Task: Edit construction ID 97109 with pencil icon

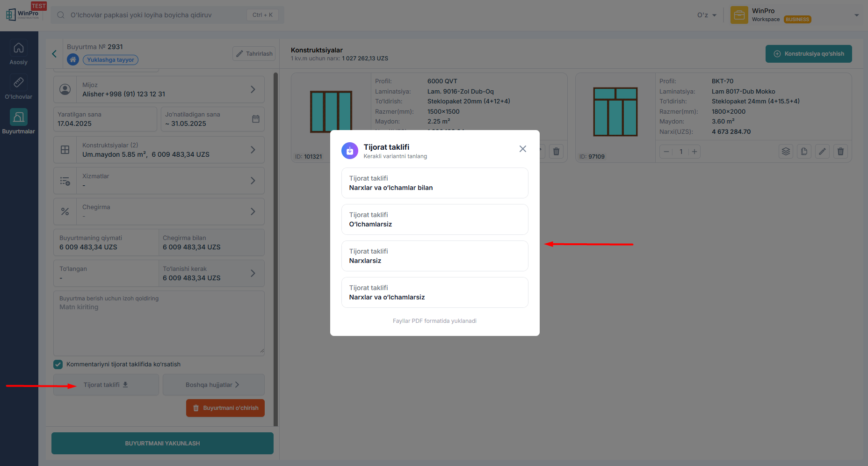Action: [822, 152]
